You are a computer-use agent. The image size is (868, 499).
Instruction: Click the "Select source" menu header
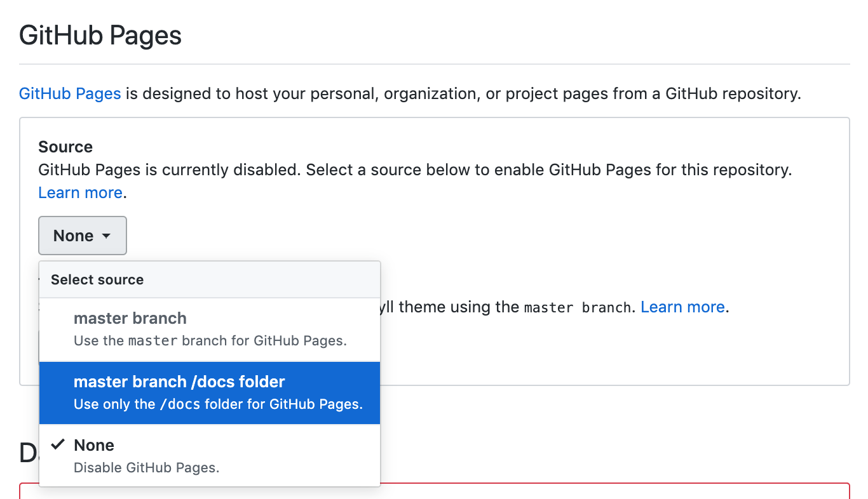97,280
